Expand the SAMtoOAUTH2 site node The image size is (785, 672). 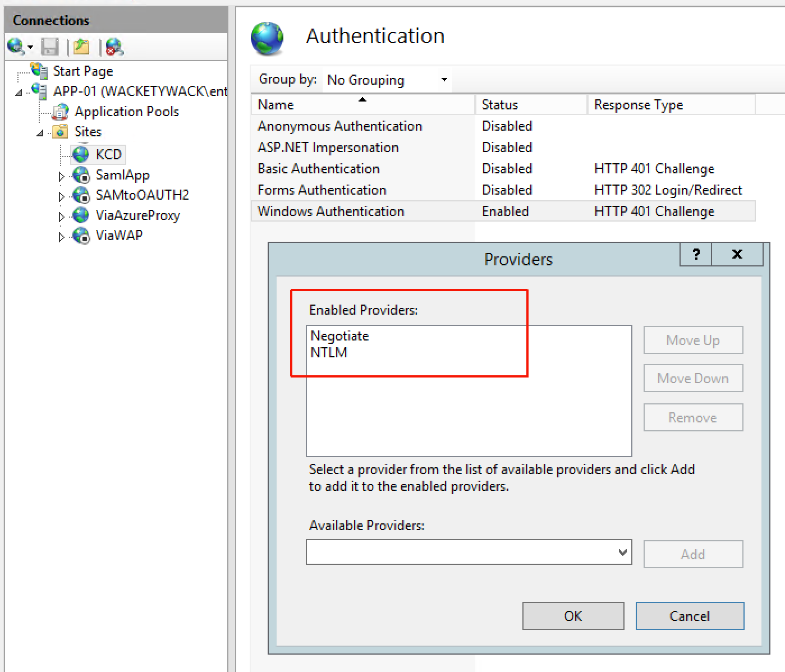coord(61,196)
